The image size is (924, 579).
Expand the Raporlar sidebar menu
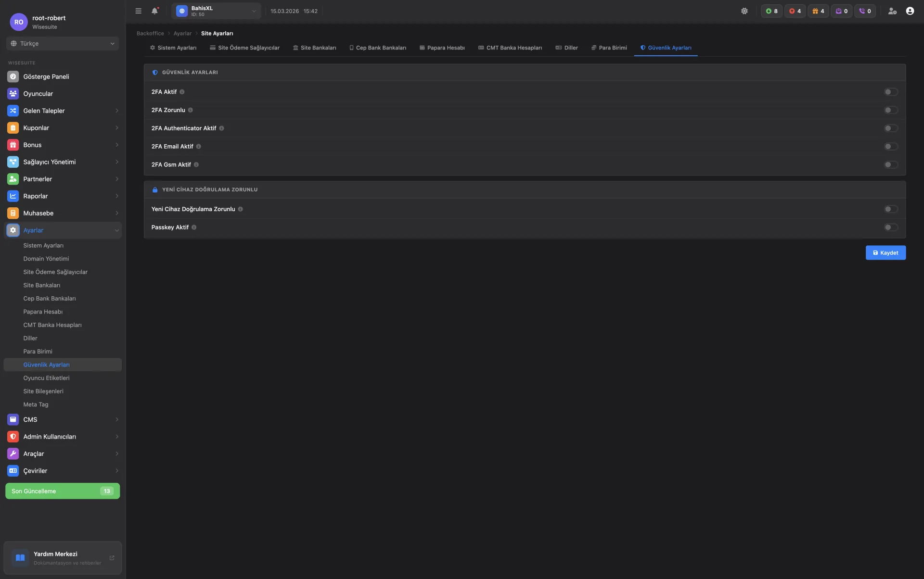click(x=63, y=196)
